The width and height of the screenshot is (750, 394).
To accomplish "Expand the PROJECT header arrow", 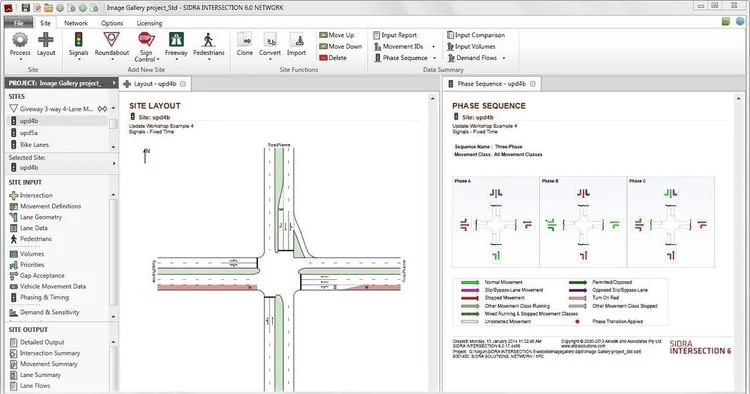I will pos(114,83).
